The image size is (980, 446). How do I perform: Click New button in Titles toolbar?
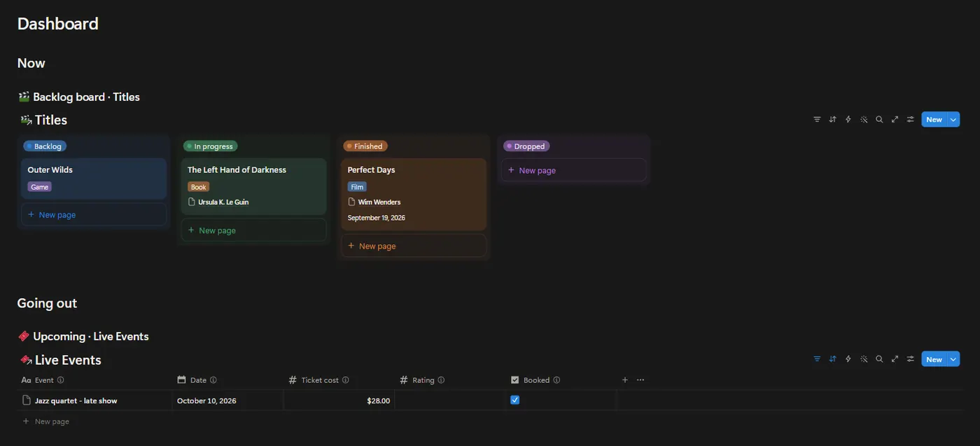(934, 120)
